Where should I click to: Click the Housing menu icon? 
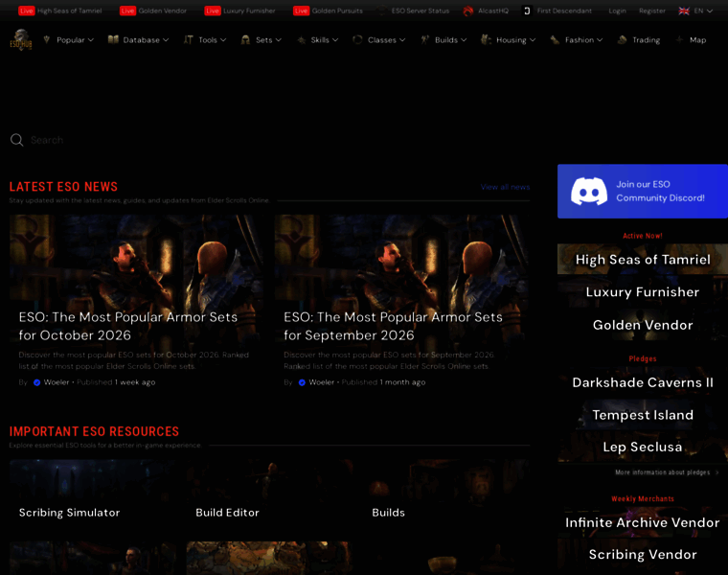pos(486,40)
